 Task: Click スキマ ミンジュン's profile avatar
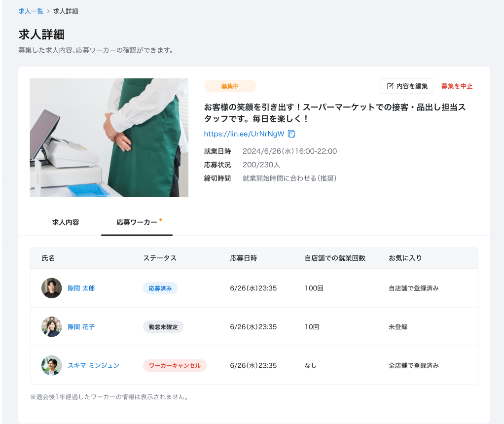(x=51, y=365)
